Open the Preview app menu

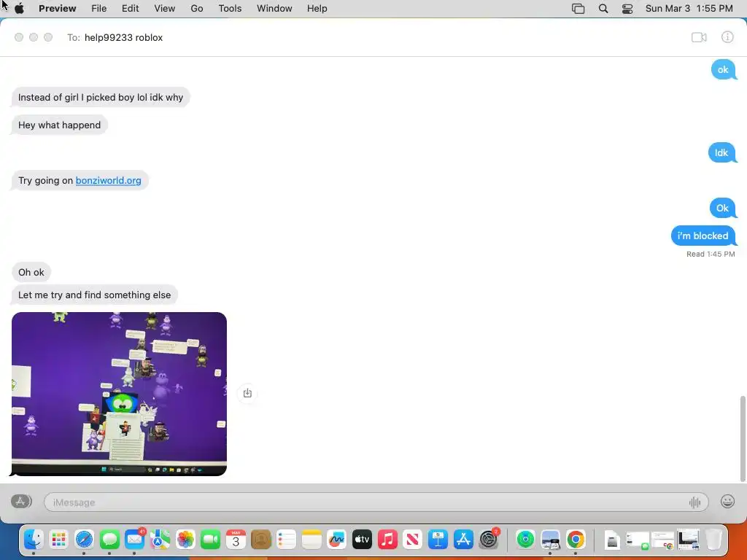(57, 9)
